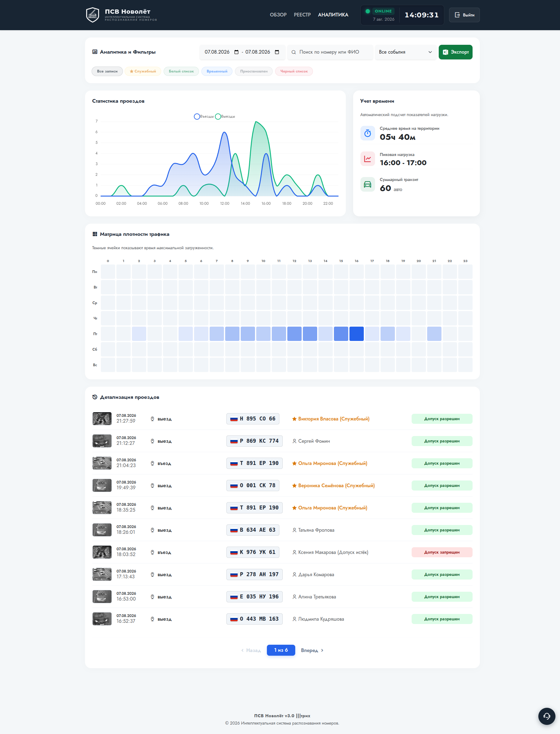Toggle Въезды series in chart legend
Viewport: 560px width, 734px height.
[204, 116]
